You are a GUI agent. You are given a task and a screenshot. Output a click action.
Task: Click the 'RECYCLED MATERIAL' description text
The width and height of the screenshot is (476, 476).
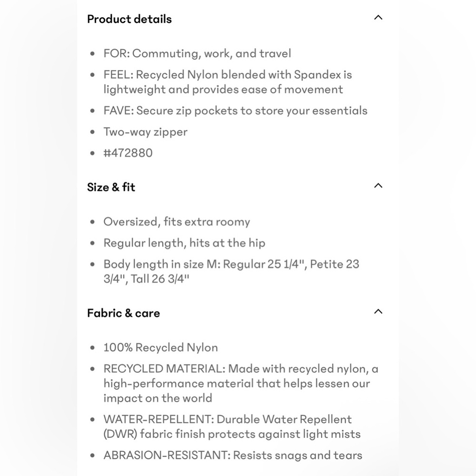(241, 369)
